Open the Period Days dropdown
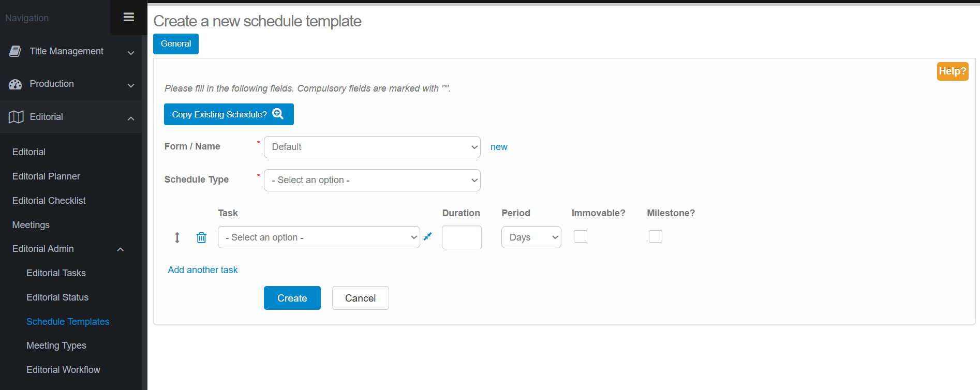 click(x=531, y=237)
